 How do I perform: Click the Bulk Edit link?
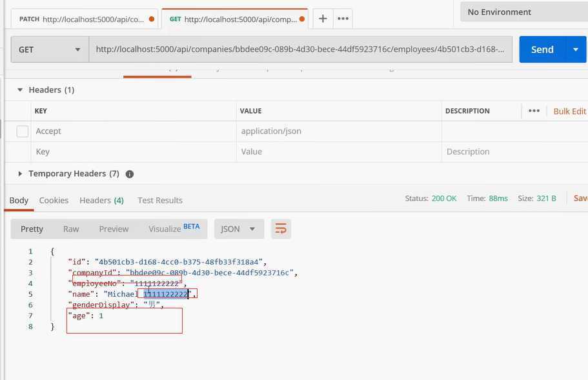(569, 112)
